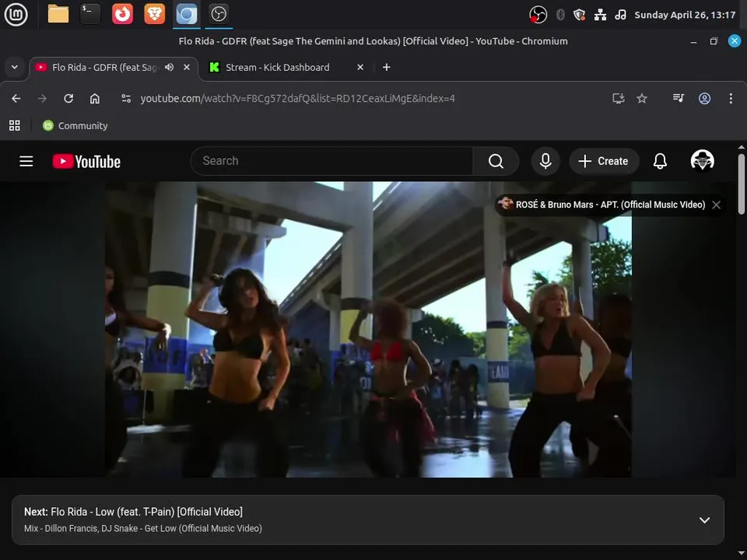Open the YouTube account avatar menu
Screen dimensions: 747x560
[x=702, y=160]
